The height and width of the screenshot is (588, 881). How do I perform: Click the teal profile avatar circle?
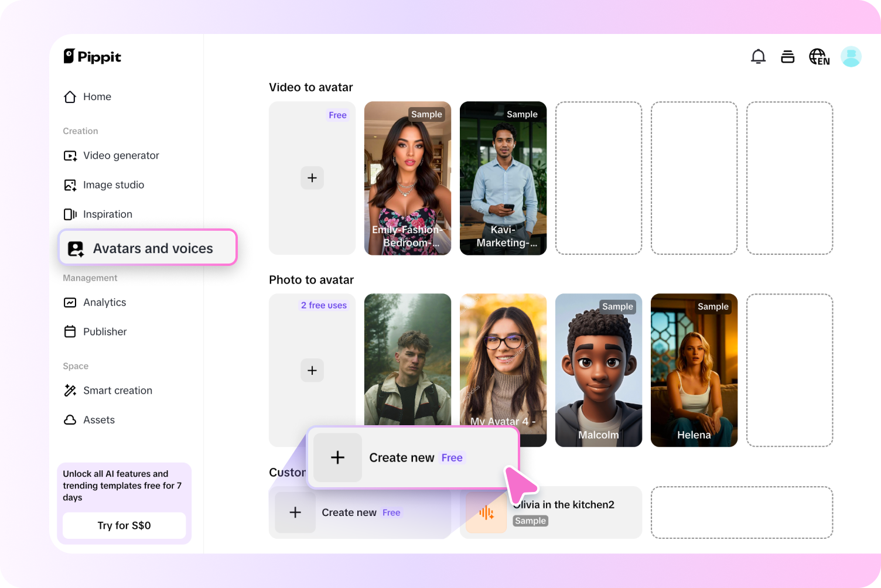coord(851,56)
